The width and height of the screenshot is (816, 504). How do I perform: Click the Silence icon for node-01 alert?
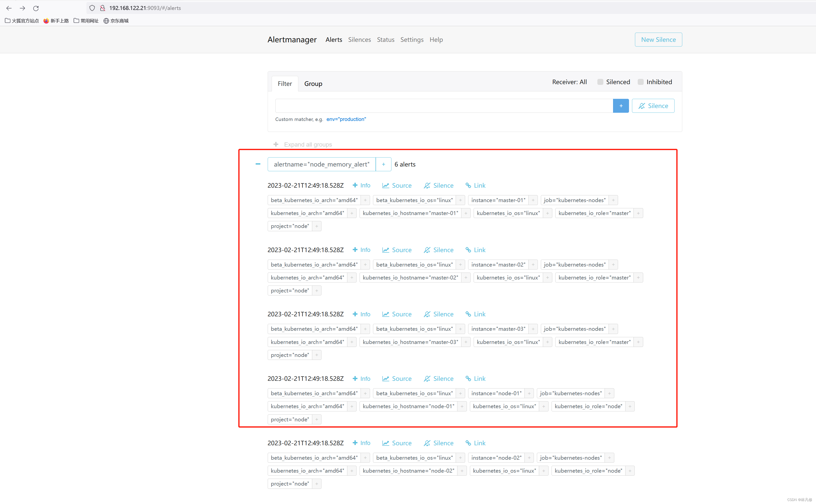(438, 378)
